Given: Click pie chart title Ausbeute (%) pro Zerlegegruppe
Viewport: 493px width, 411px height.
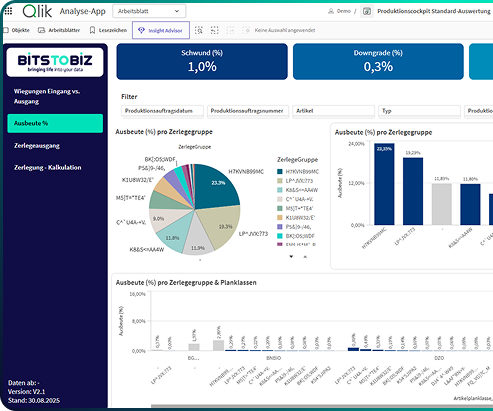Looking at the screenshot, I should [x=164, y=132].
